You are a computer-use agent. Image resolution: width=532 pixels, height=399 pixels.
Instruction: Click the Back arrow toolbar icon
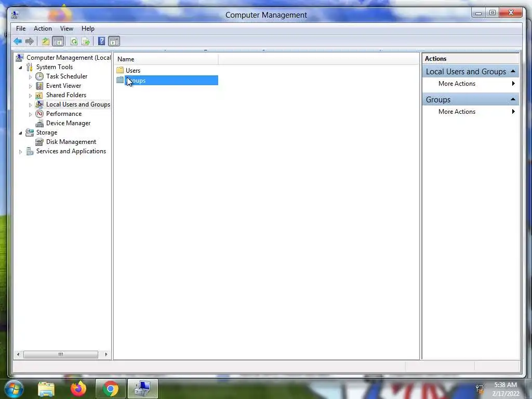pos(18,42)
